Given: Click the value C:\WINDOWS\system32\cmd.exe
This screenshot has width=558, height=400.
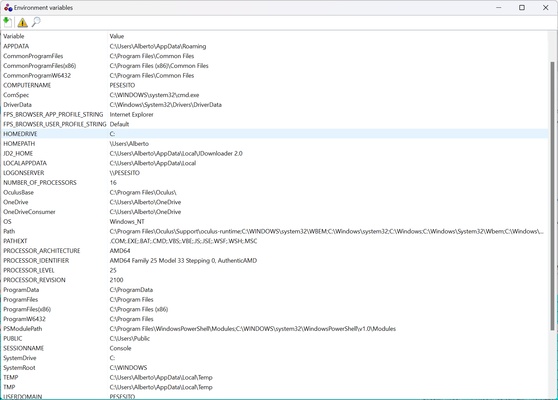Looking at the screenshot, I should (154, 95).
